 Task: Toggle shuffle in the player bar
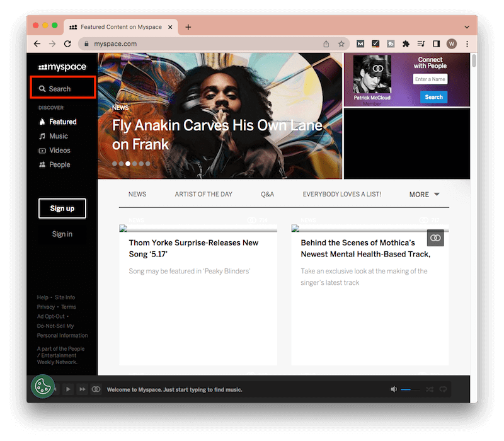click(x=431, y=389)
